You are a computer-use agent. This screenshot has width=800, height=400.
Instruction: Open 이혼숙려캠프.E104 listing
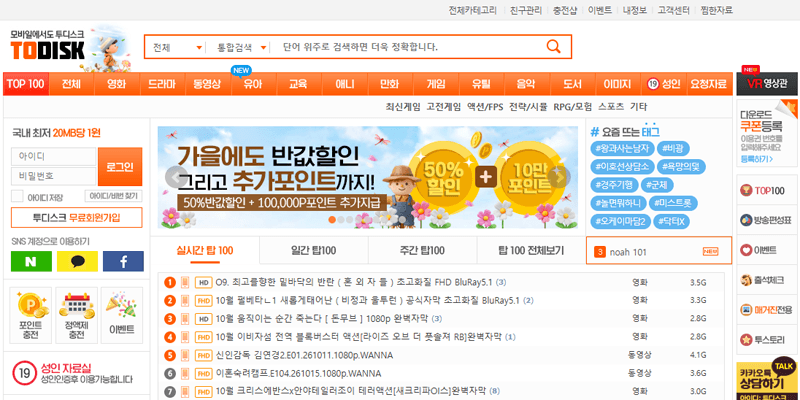(298, 374)
